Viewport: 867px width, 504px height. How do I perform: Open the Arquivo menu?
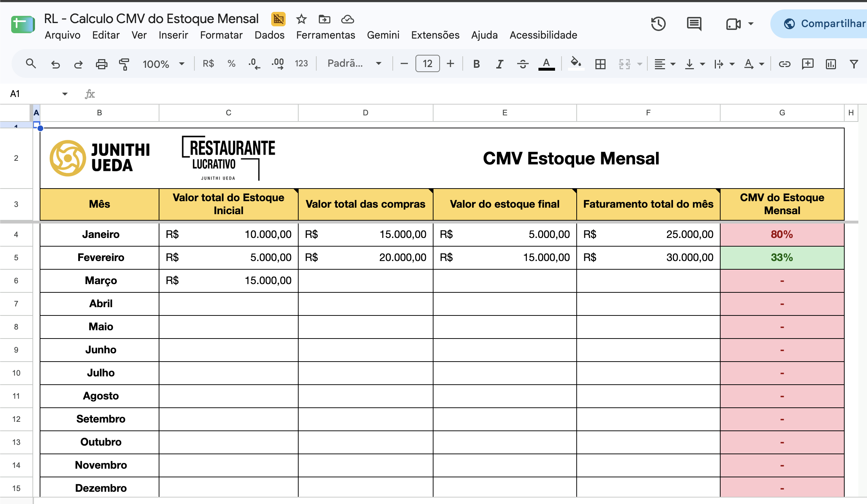tap(62, 35)
